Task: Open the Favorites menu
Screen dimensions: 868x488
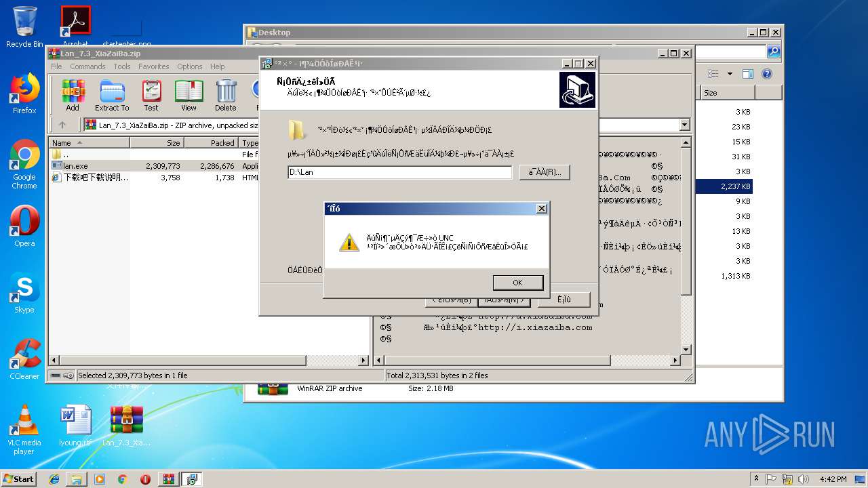Action: tap(154, 66)
